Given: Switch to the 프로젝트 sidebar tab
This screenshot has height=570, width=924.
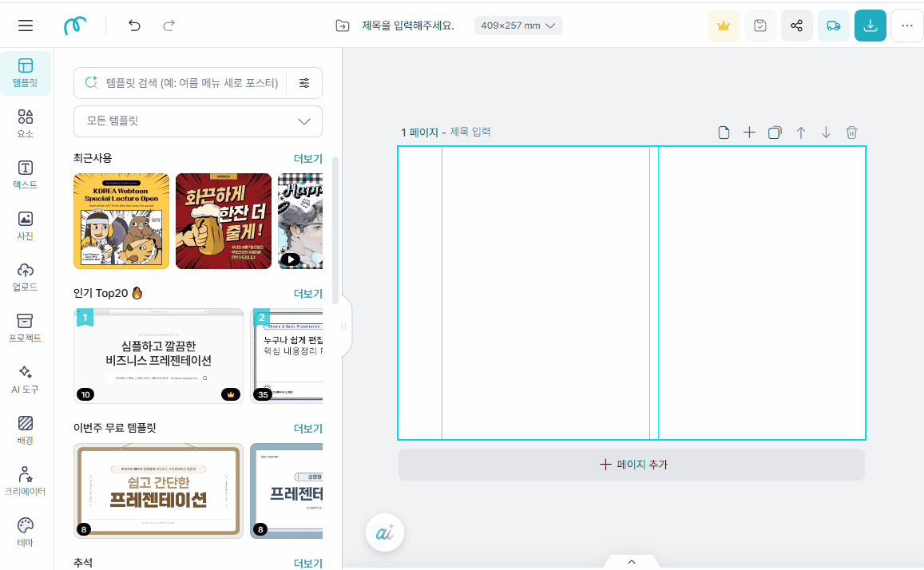Looking at the screenshot, I should (x=25, y=328).
